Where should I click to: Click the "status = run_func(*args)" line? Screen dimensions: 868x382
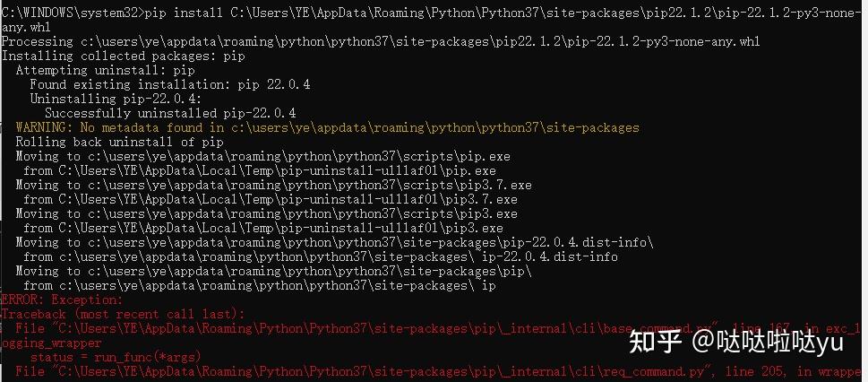[116, 357]
